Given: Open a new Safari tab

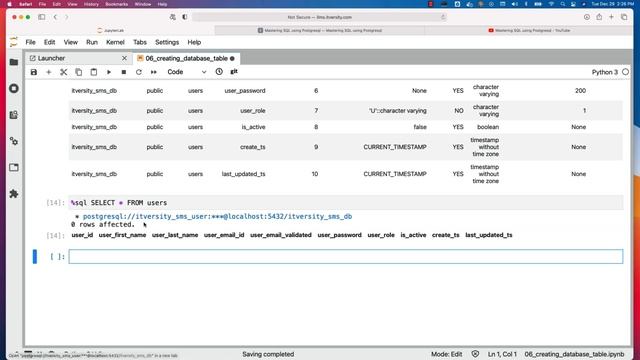Looking at the screenshot, I should [611, 17].
